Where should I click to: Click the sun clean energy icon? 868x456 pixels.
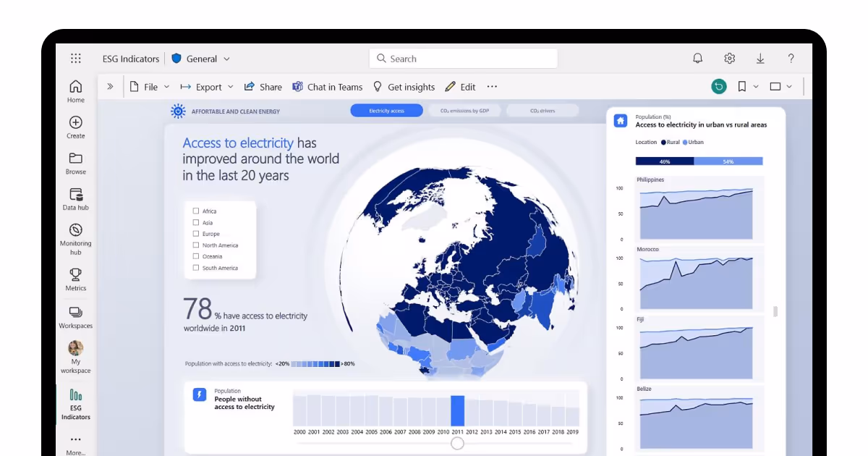click(x=178, y=111)
